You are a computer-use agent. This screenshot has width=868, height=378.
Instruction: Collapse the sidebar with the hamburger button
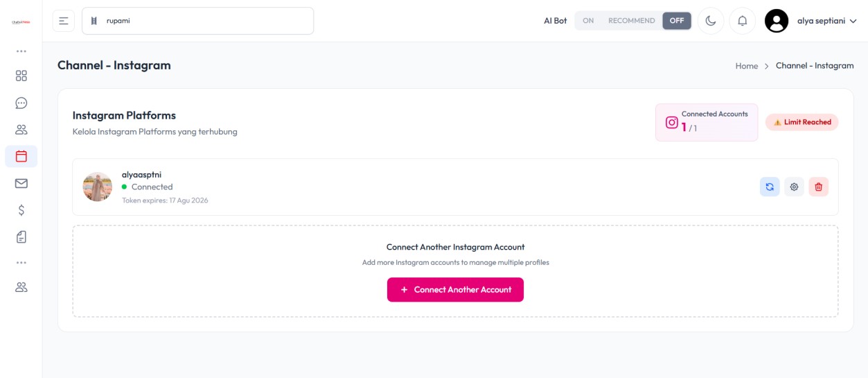(64, 21)
